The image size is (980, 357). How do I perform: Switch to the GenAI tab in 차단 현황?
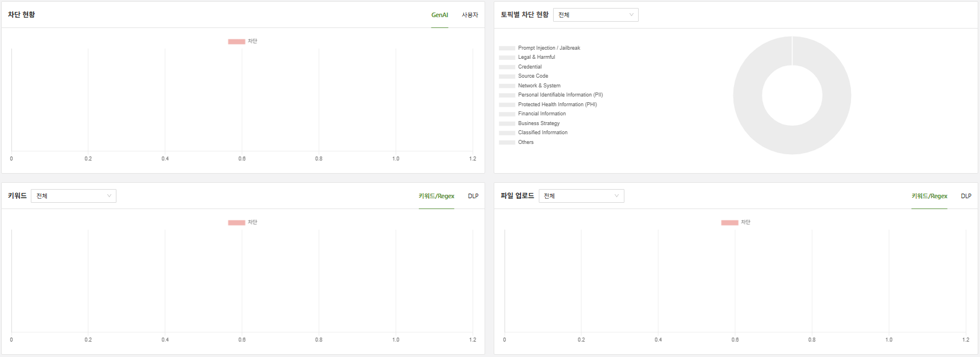(x=439, y=15)
